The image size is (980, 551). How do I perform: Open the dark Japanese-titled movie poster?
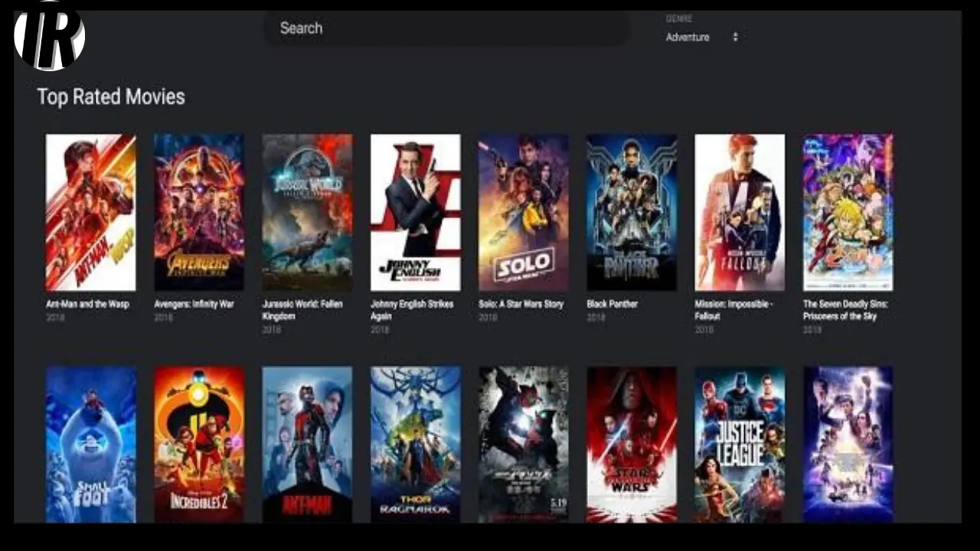[524, 445]
